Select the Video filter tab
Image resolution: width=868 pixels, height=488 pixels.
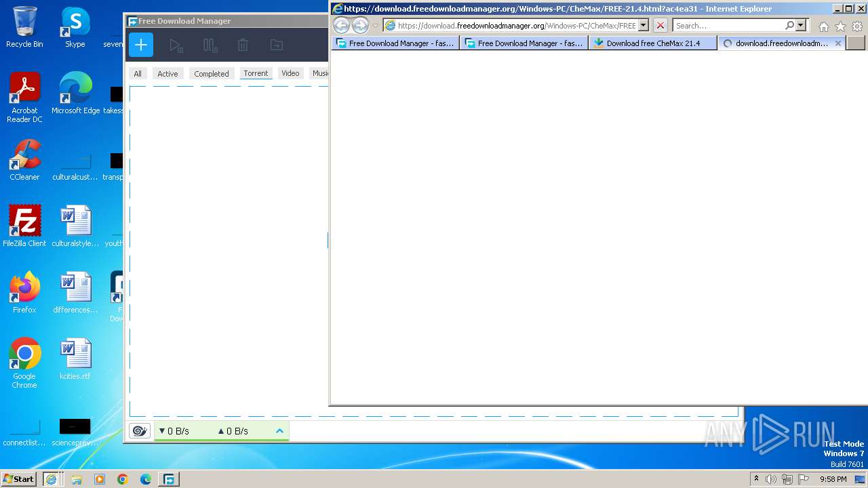click(x=290, y=73)
